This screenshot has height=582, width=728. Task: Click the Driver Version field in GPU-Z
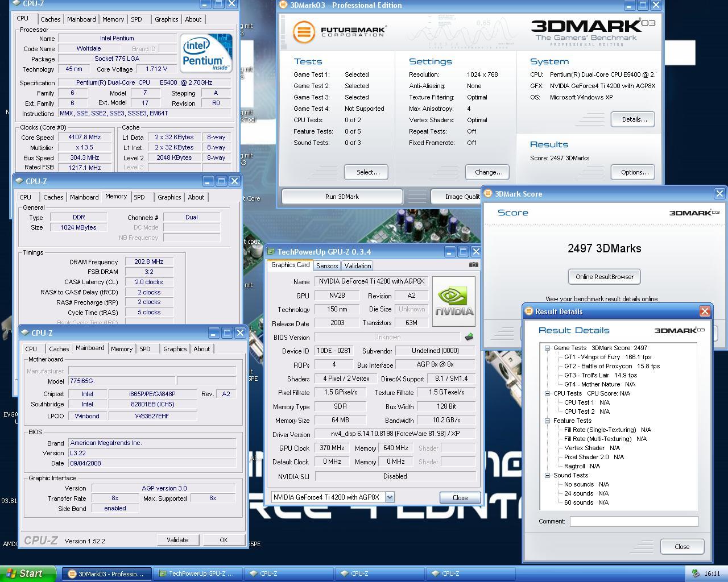[x=395, y=434]
